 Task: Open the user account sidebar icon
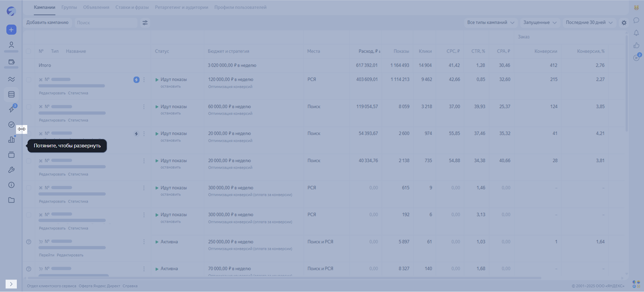coord(11,45)
